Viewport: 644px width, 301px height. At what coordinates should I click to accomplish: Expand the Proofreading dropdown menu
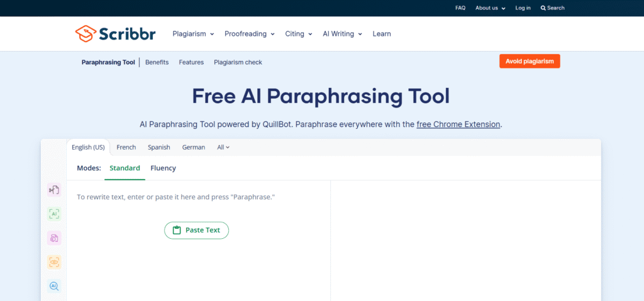(249, 34)
